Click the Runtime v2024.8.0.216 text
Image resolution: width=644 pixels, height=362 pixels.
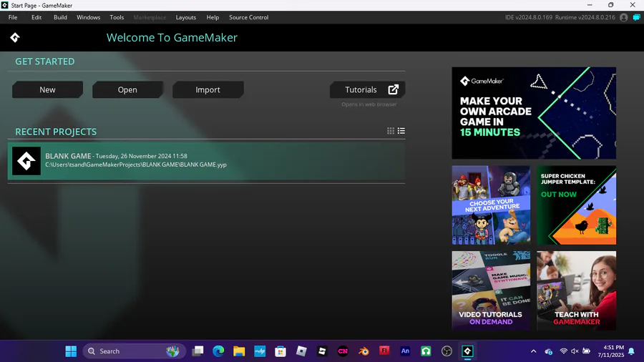[x=585, y=17]
